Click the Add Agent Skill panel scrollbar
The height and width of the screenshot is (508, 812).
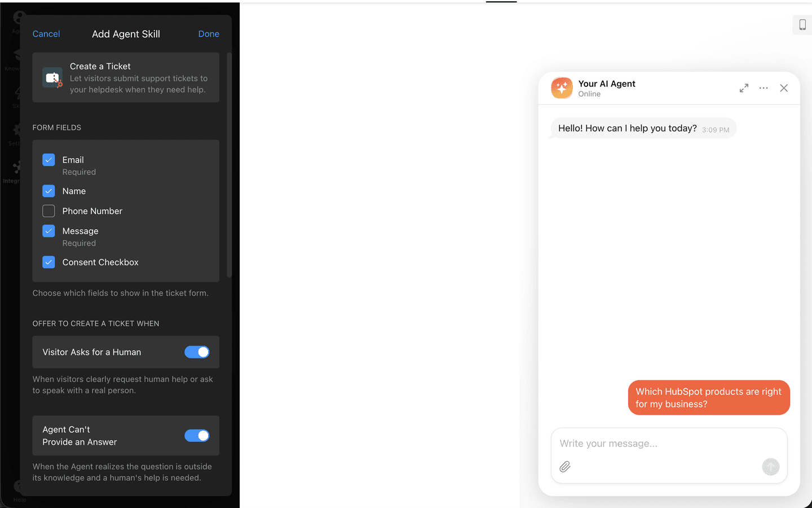point(229,165)
